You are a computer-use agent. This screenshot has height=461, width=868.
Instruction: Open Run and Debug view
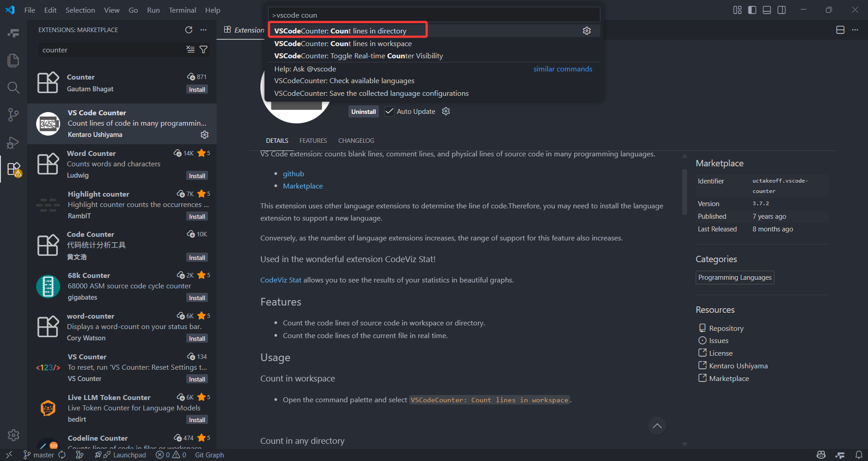pyautogui.click(x=14, y=142)
